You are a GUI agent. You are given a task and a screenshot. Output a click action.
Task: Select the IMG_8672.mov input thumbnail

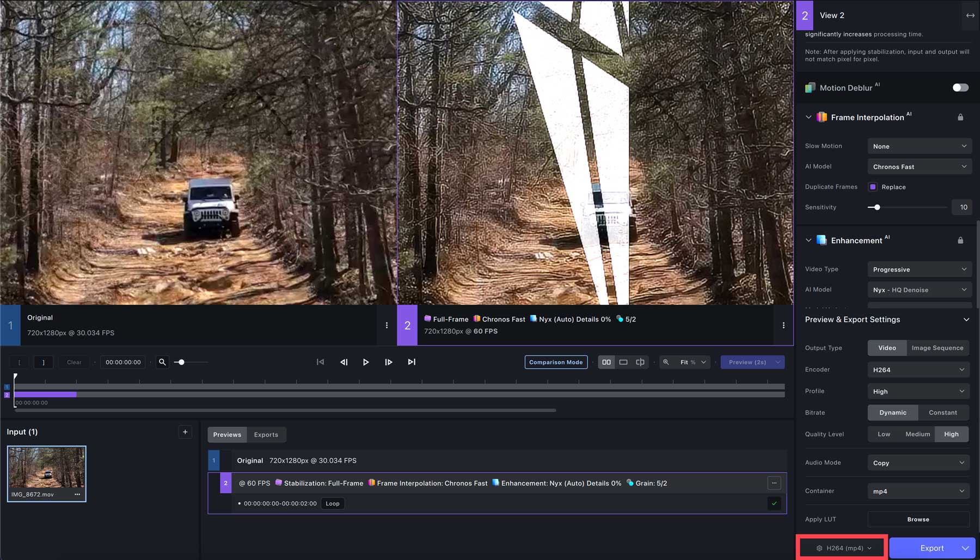coord(46,471)
